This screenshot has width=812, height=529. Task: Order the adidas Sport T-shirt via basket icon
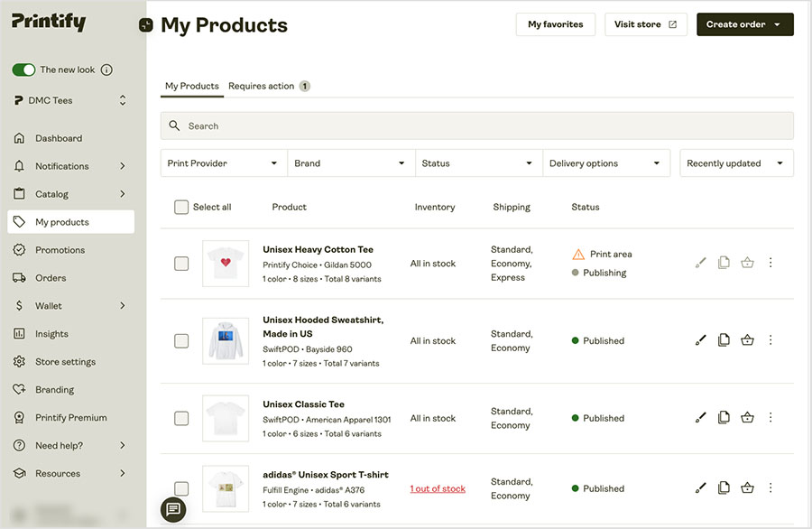[747, 487]
